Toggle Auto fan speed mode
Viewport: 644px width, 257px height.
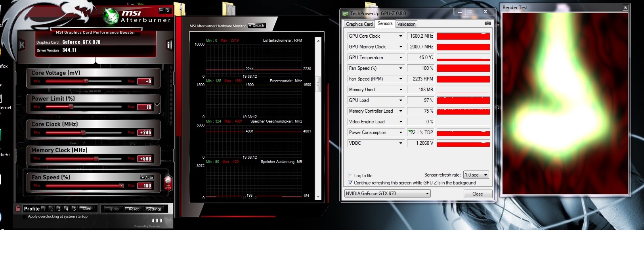(x=147, y=177)
